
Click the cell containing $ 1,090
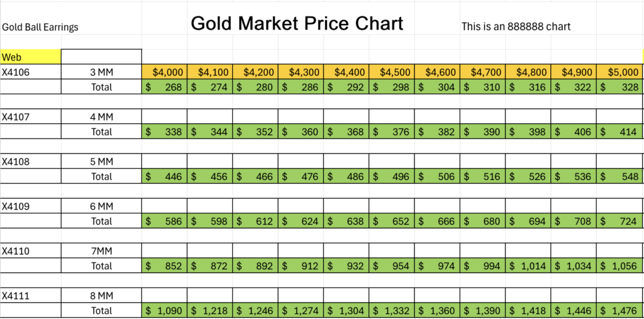pos(165,311)
